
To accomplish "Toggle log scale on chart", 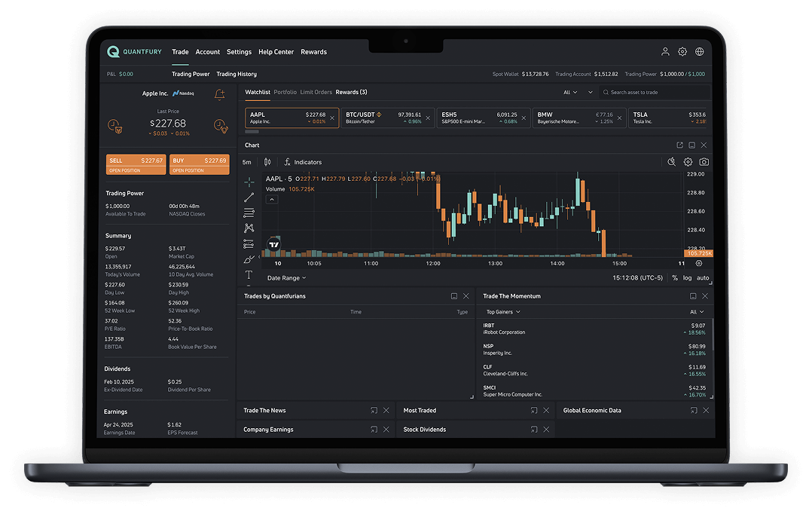I will pos(687,278).
